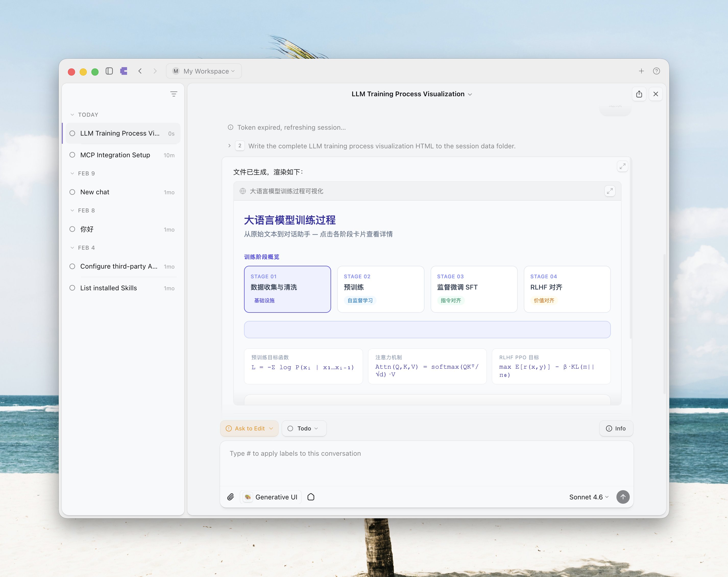The width and height of the screenshot is (728, 577).
Task: Click the send arrow button
Action: coord(623,497)
